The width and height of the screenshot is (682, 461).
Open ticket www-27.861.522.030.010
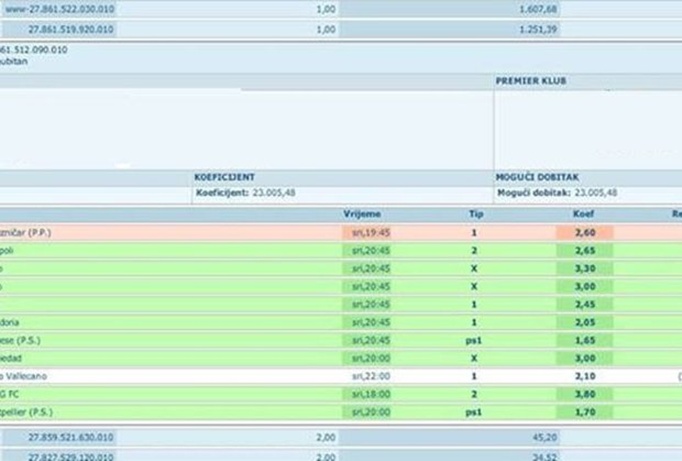tap(59, 9)
